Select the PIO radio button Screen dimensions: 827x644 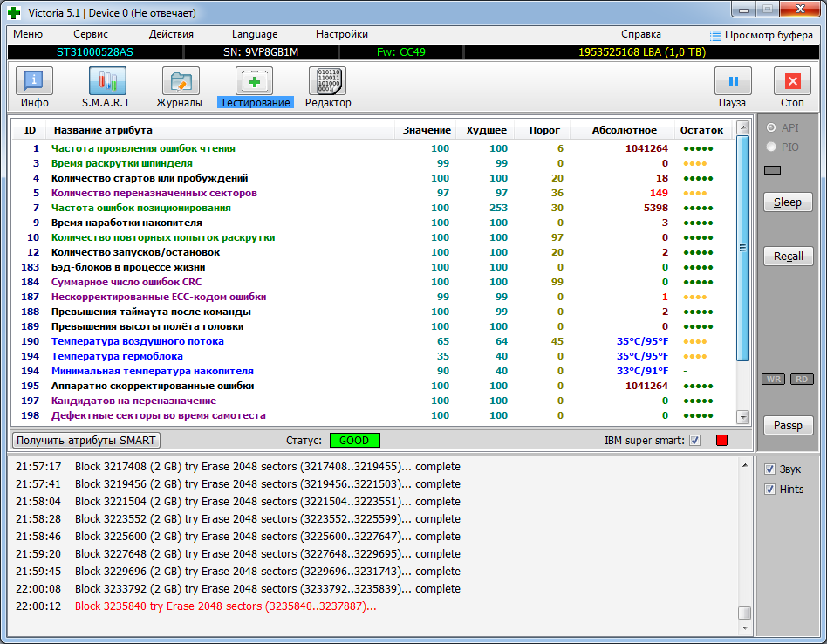pyautogui.click(x=770, y=147)
